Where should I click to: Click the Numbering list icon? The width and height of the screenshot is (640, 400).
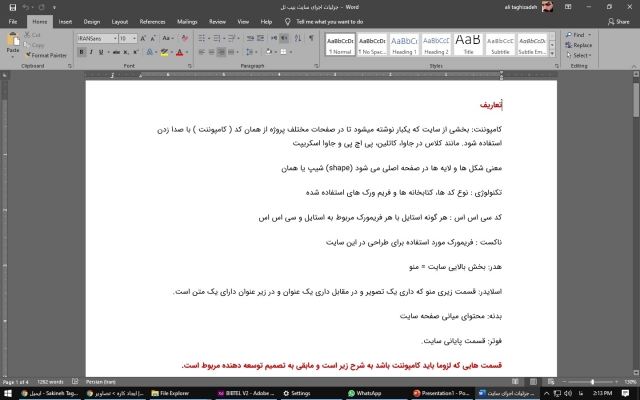(217, 38)
